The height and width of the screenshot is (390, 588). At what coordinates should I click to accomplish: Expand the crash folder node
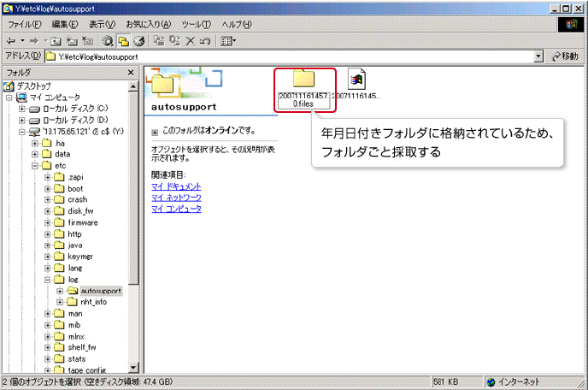(x=48, y=199)
